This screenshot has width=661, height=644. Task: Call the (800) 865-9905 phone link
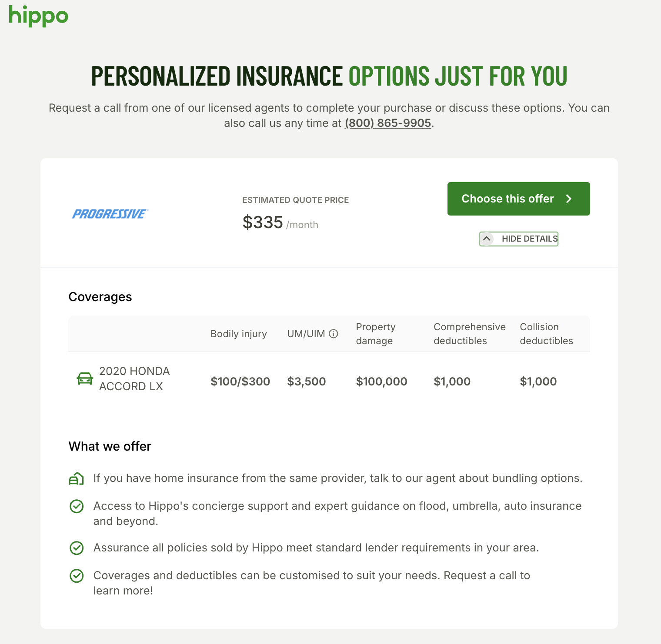pyautogui.click(x=388, y=123)
